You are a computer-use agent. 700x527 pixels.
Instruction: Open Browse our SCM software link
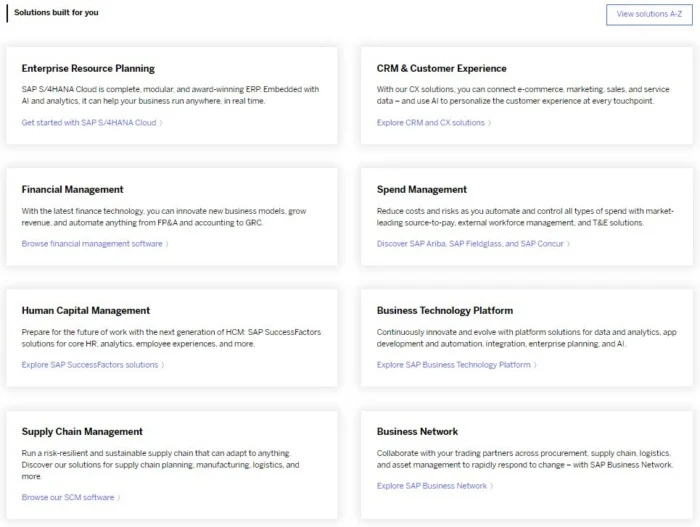[68, 497]
